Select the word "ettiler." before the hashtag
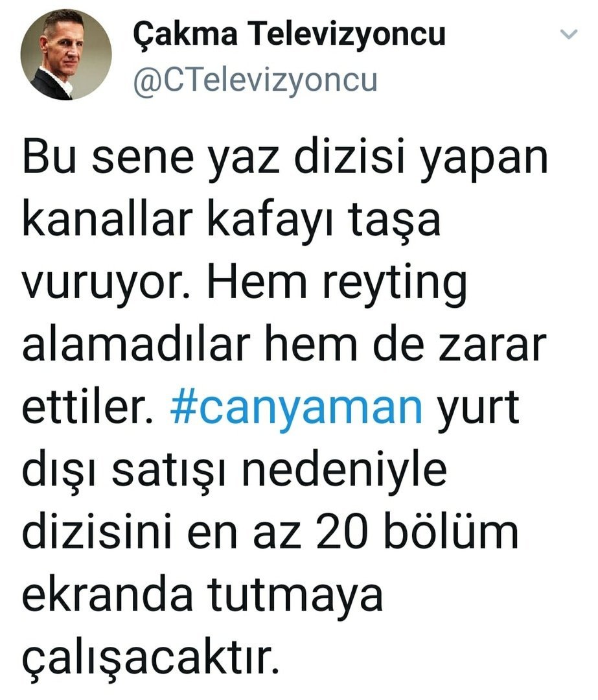The image size is (598, 700). click(x=87, y=407)
